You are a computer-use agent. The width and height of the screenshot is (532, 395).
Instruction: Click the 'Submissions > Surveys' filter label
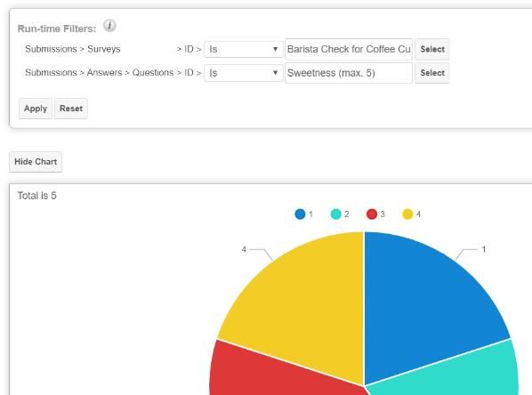pyautogui.click(x=73, y=49)
